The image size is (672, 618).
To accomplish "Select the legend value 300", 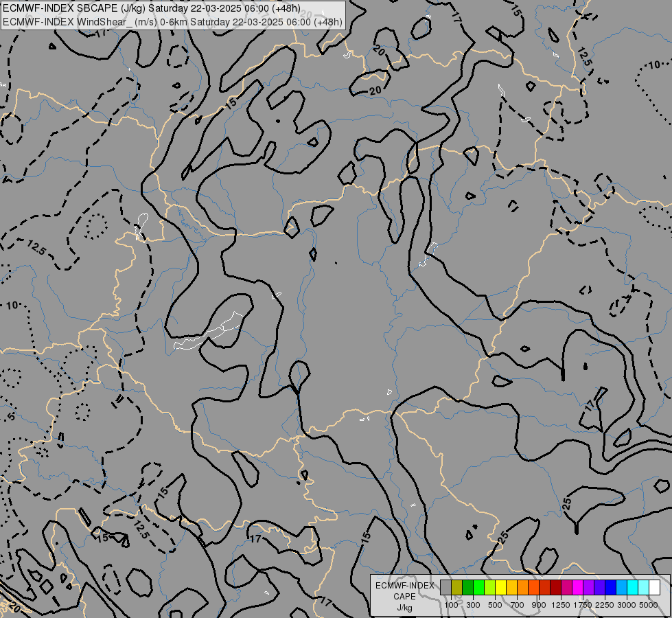I will [x=473, y=605].
